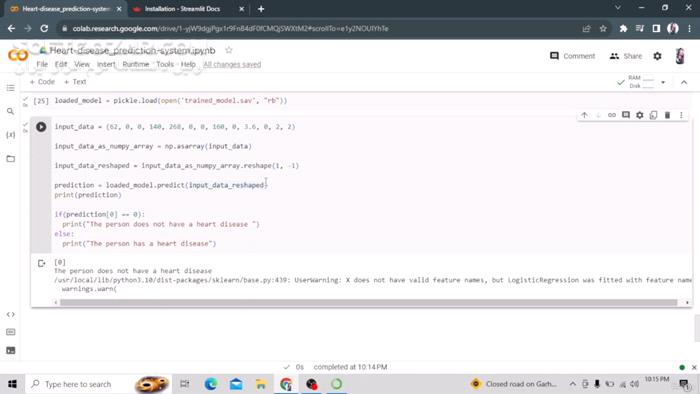Run the input_data prediction cell
Viewport: 700px width, 394px height.
click(x=41, y=127)
